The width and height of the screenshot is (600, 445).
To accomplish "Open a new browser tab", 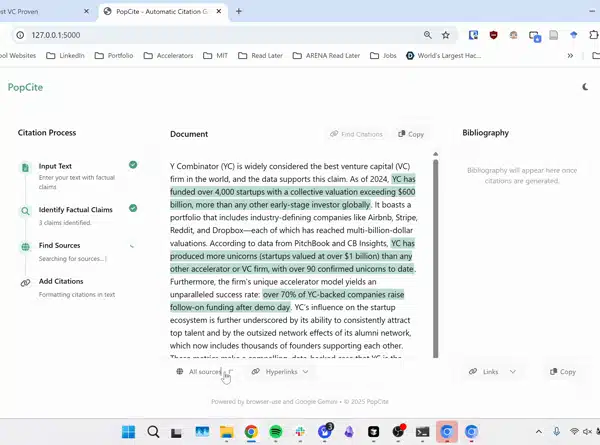I will tap(239, 11).
